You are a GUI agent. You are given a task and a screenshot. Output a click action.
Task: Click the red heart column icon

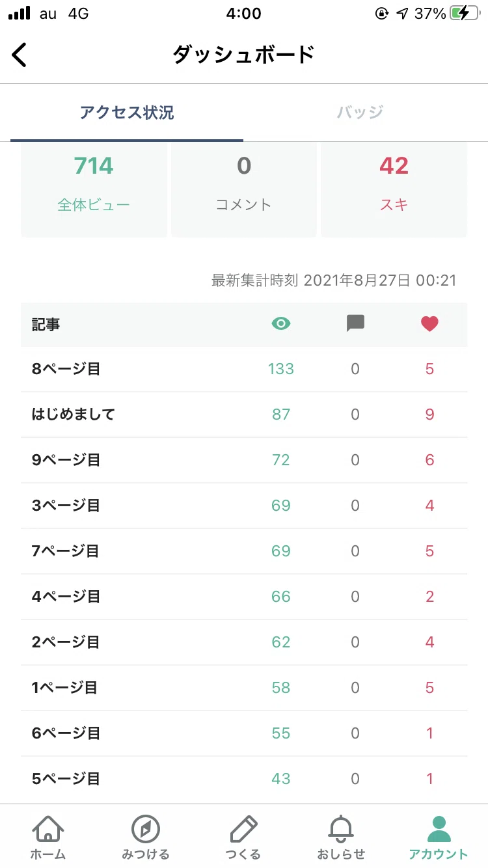click(429, 324)
